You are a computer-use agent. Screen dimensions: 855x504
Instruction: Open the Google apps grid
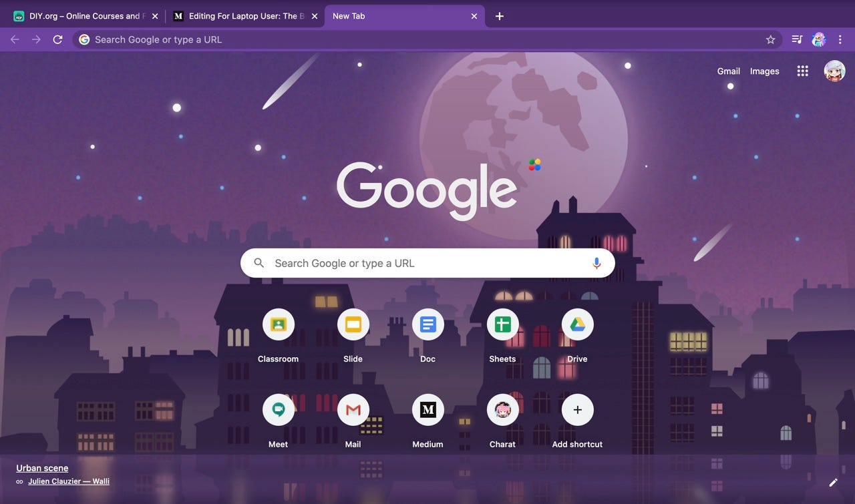pyautogui.click(x=803, y=71)
